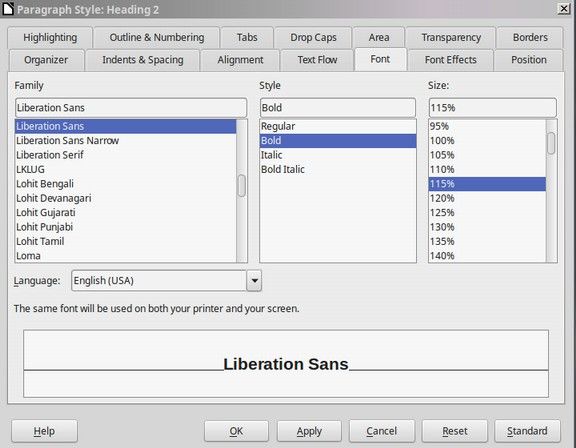Click the size list scrollbar

click(x=551, y=191)
